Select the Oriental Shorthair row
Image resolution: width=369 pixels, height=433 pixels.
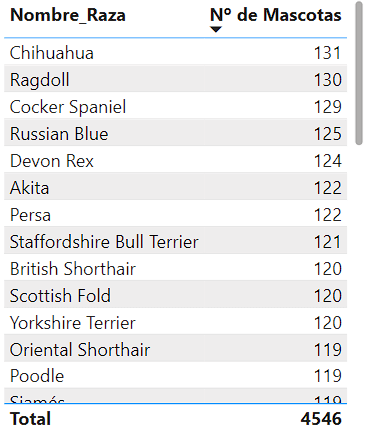(175, 350)
